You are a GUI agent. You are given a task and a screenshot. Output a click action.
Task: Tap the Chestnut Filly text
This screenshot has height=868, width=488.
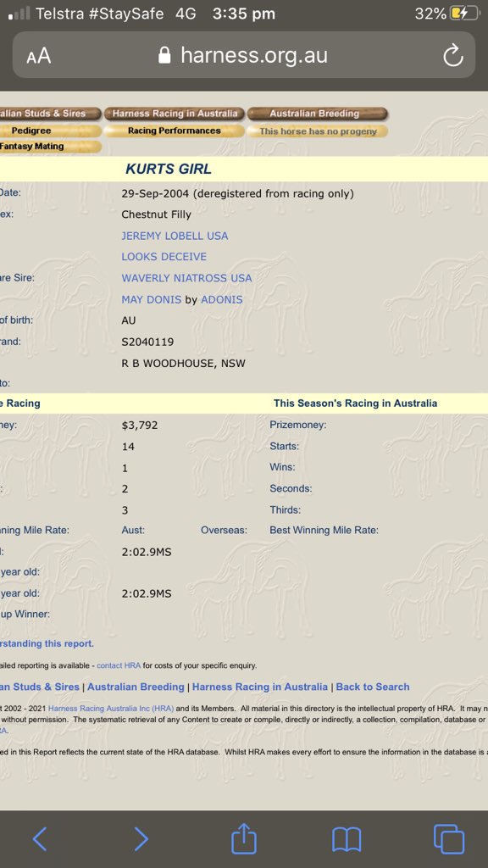click(x=156, y=214)
